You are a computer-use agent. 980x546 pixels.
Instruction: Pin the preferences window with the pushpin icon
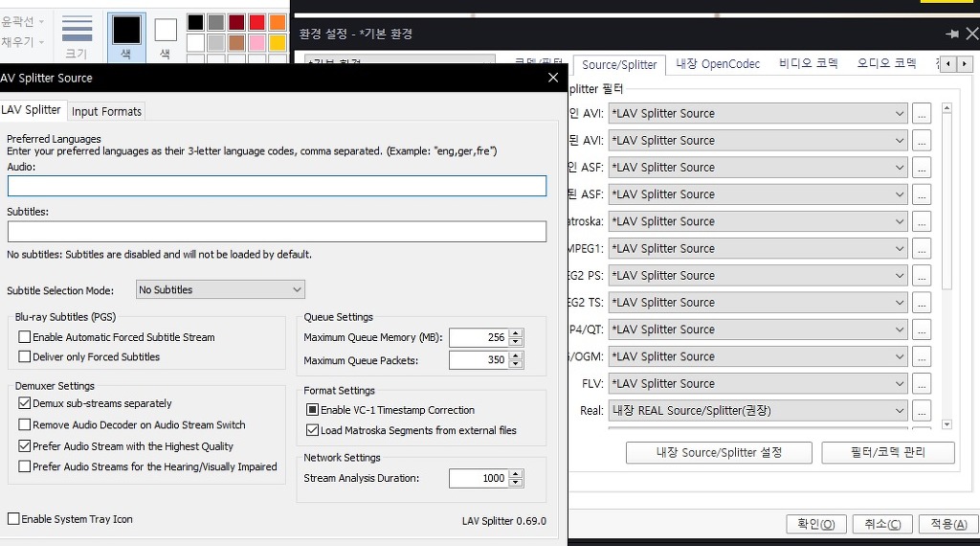(952, 34)
